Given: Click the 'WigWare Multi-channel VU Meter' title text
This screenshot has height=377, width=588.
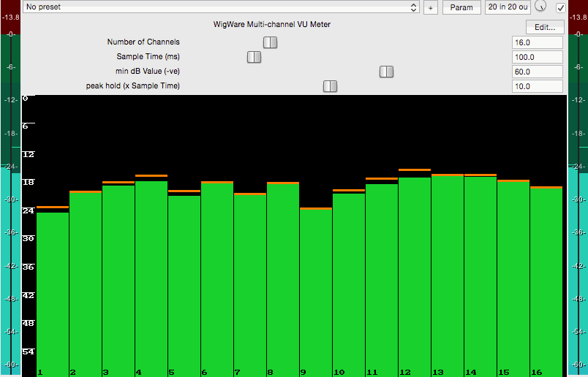Looking at the screenshot, I should click(272, 24).
